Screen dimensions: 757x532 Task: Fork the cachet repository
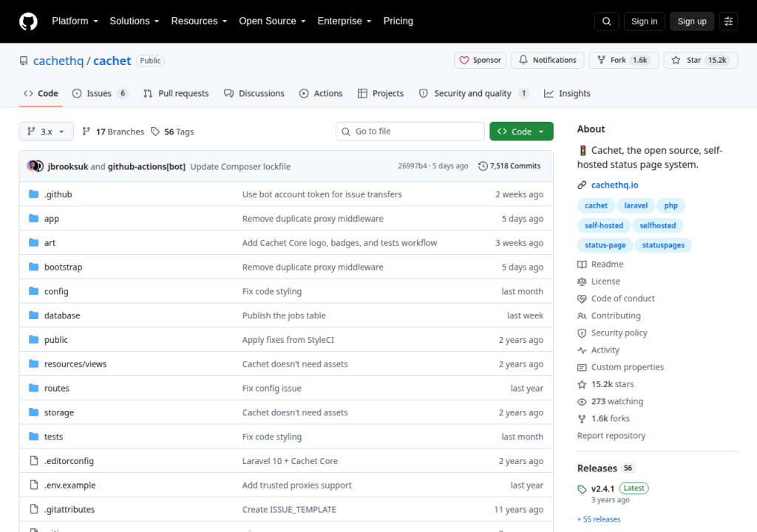pyautogui.click(x=624, y=61)
